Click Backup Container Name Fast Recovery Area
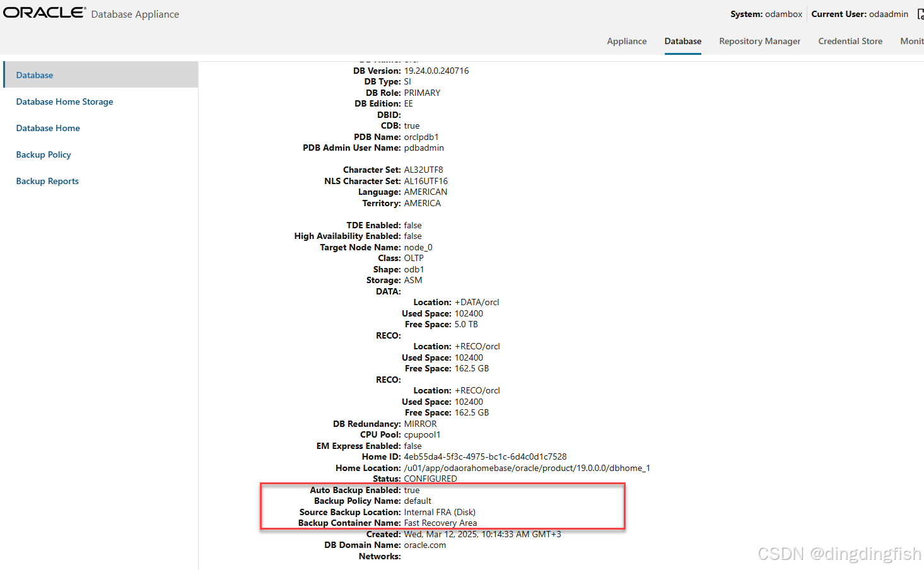 tap(440, 523)
